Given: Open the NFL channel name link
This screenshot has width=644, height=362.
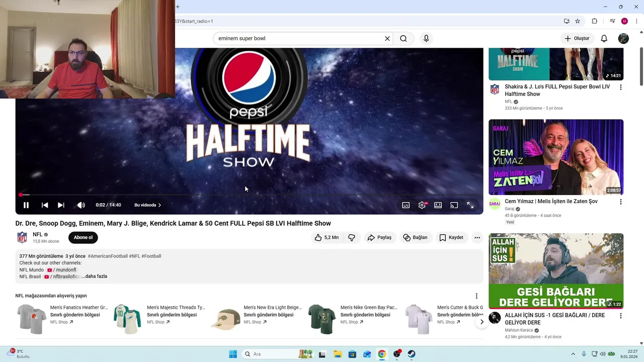Looking at the screenshot, I should coord(38,234).
